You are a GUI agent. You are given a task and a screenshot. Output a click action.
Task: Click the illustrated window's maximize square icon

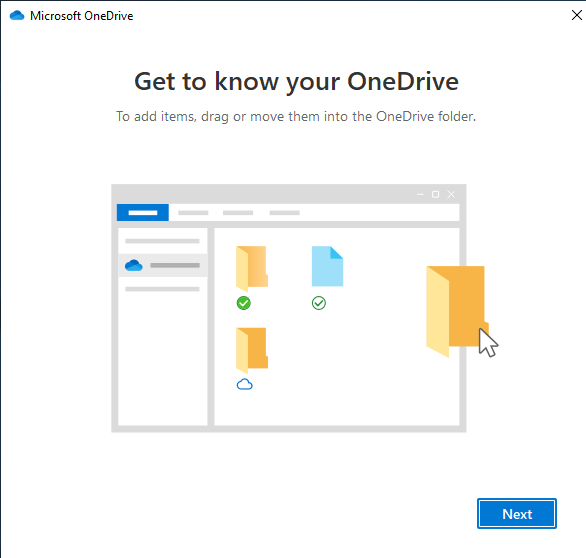point(435,194)
